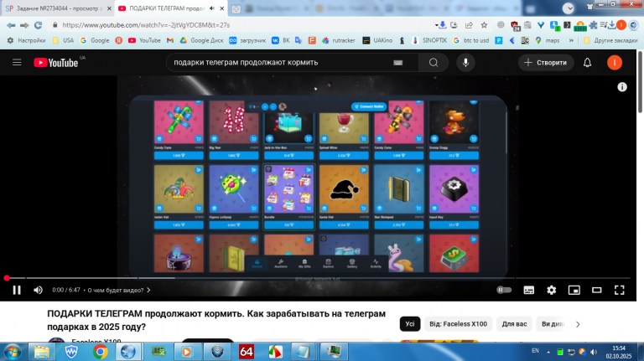This screenshot has height=361, width=644.
Task: Open the 'Google' bookmark
Action: point(95,40)
